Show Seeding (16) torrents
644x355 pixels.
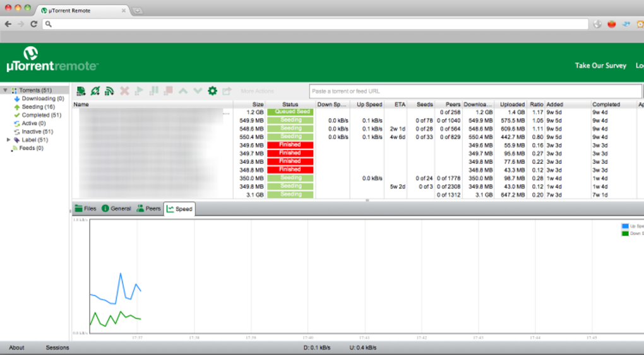point(38,107)
